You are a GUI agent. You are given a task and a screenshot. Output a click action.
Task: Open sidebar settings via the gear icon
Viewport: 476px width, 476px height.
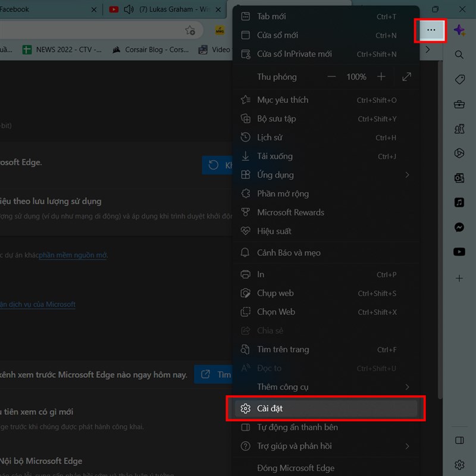click(459, 465)
